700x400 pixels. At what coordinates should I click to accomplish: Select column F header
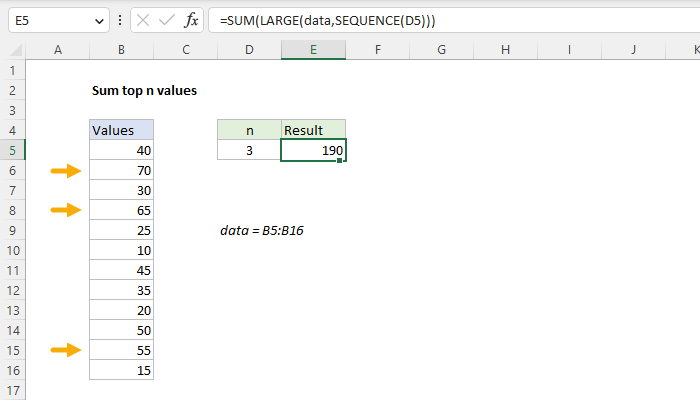[x=378, y=50]
